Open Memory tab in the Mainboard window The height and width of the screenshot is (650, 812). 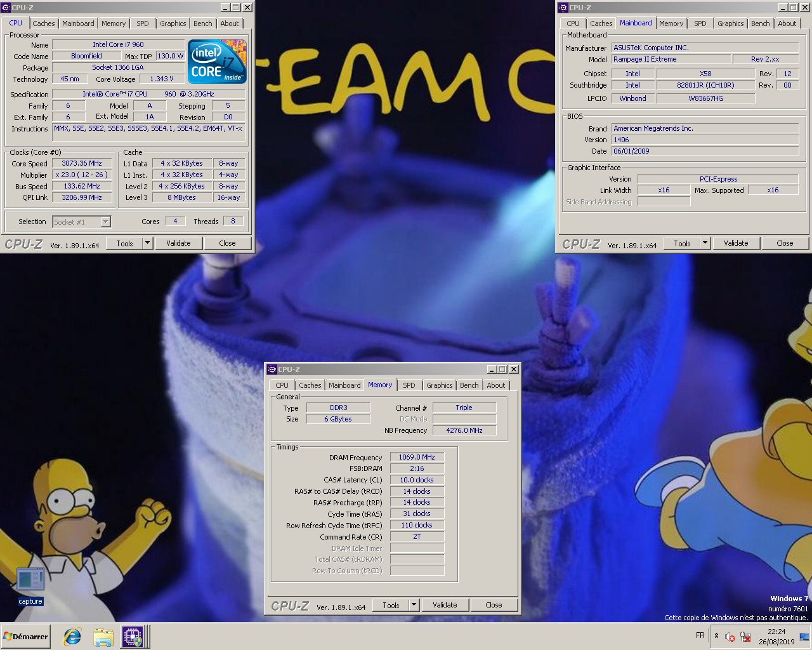671,23
